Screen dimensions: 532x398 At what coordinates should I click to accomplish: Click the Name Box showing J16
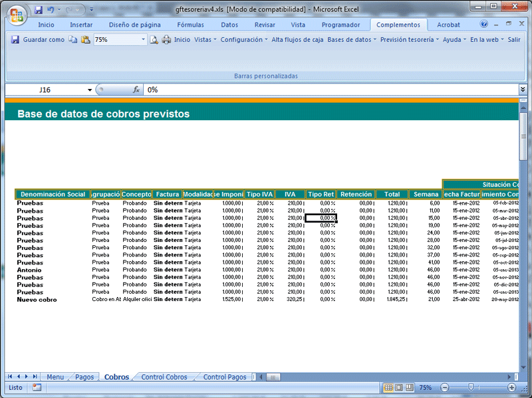(x=45, y=90)
